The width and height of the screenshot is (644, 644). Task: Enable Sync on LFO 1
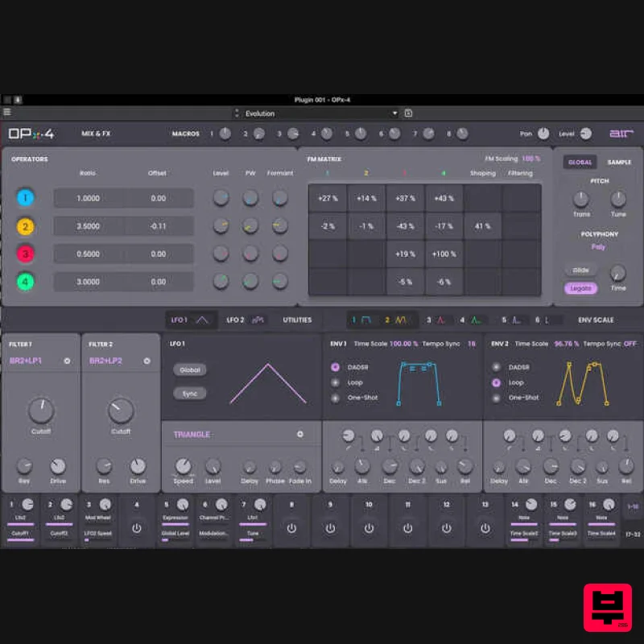pos(190,393)
